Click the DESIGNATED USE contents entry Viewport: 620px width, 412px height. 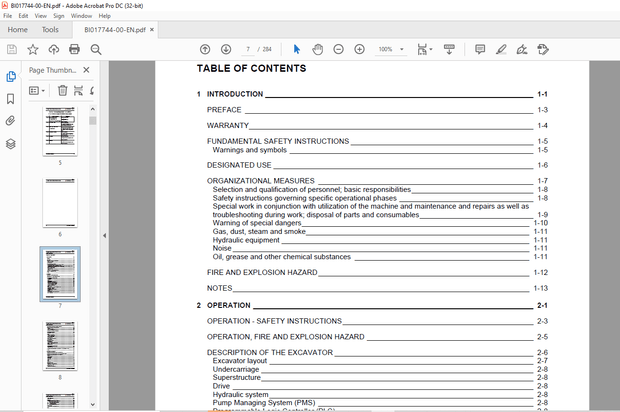pyautogui.click(x=377, y=165)
